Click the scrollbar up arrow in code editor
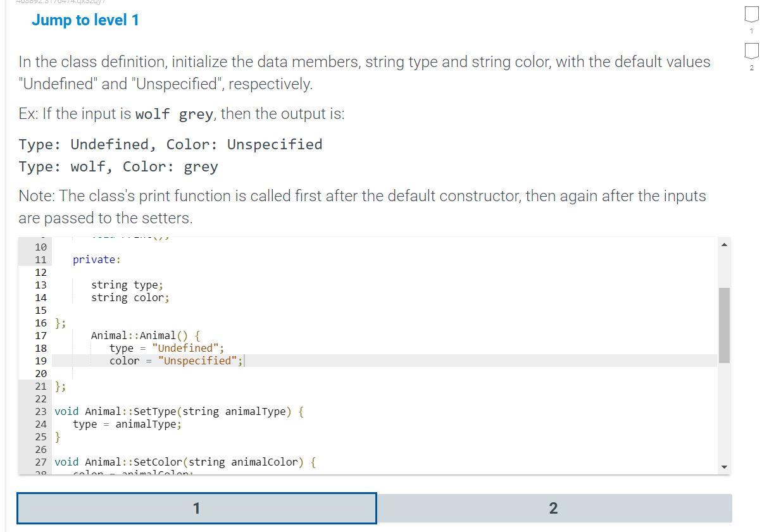Image resolution: width=762 pixels, height=532 pixels. click(x=724, y=244)
